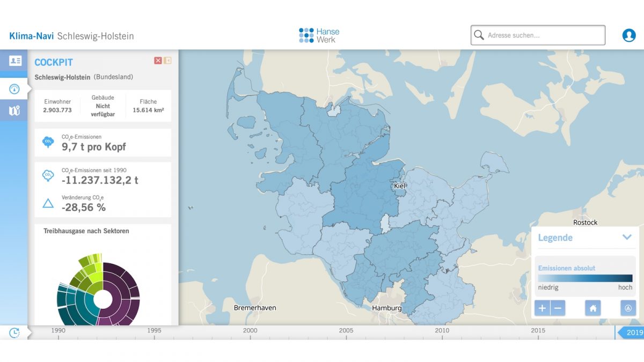Zoom in the map with plus button
The height and width of the screenshot is (362, 644).
click(x=542, y=308)
